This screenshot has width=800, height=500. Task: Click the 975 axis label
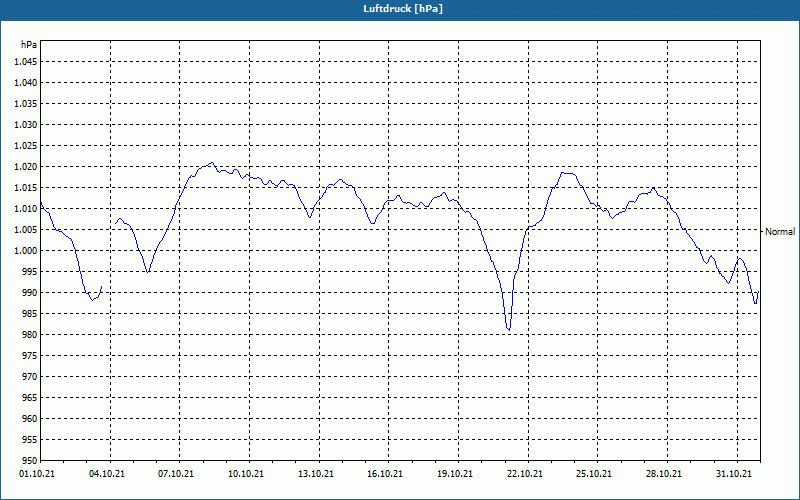pyautogui.click(x=30, y=356)
